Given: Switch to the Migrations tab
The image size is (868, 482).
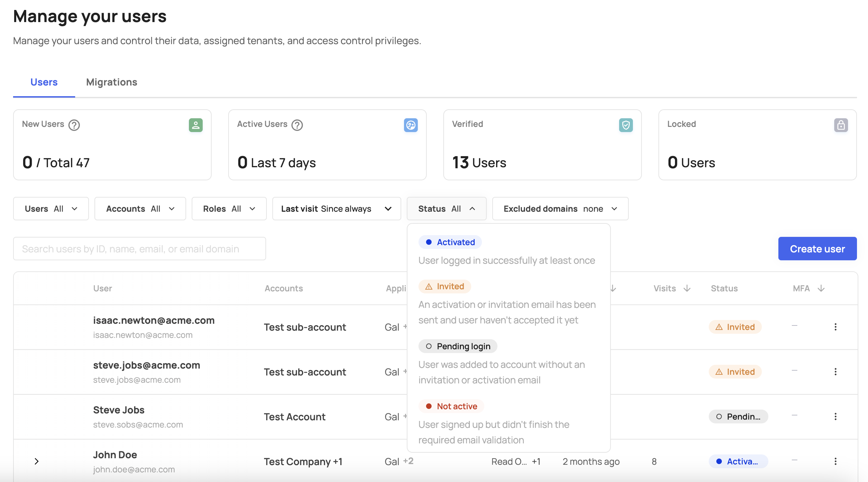Looking at the screenshot, I should [112, 82].
